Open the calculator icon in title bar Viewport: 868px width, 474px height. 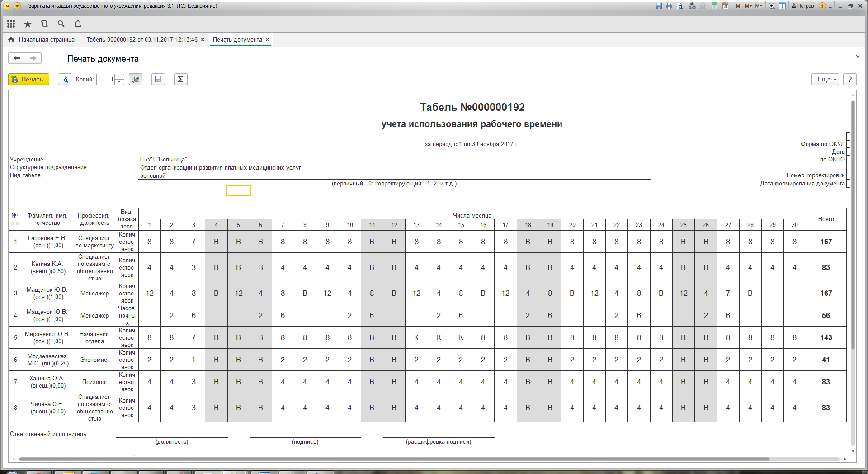pos(714,6)
